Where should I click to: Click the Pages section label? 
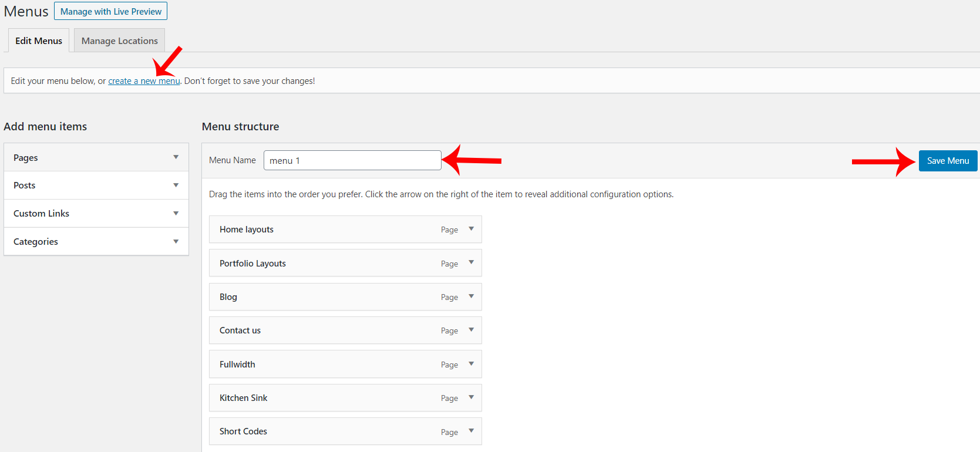[26, 158]
